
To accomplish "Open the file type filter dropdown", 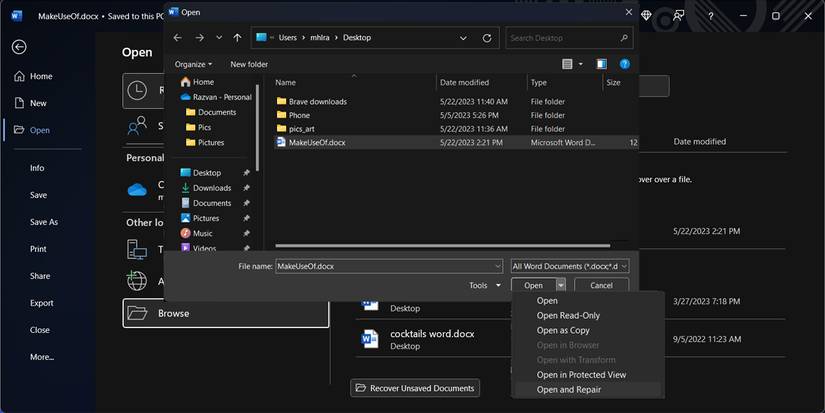I will [x=569, y=266].
